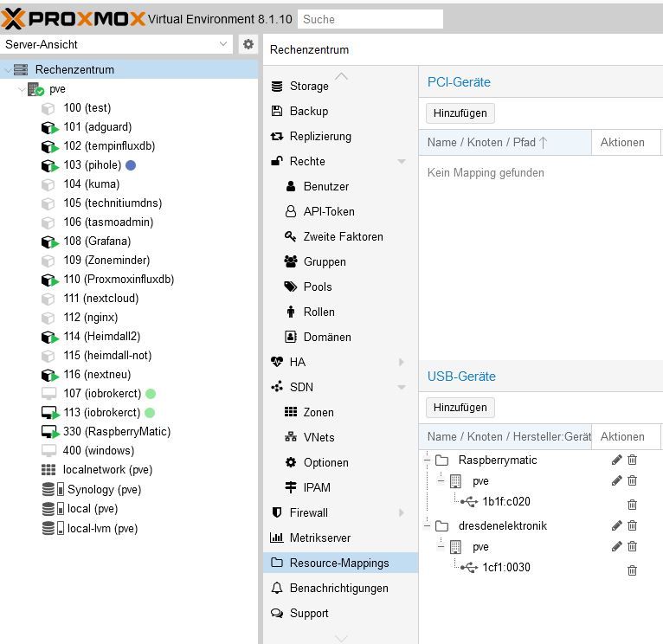Click the Support chat bubble icon
663x644 pixels.
click(277, 613)
